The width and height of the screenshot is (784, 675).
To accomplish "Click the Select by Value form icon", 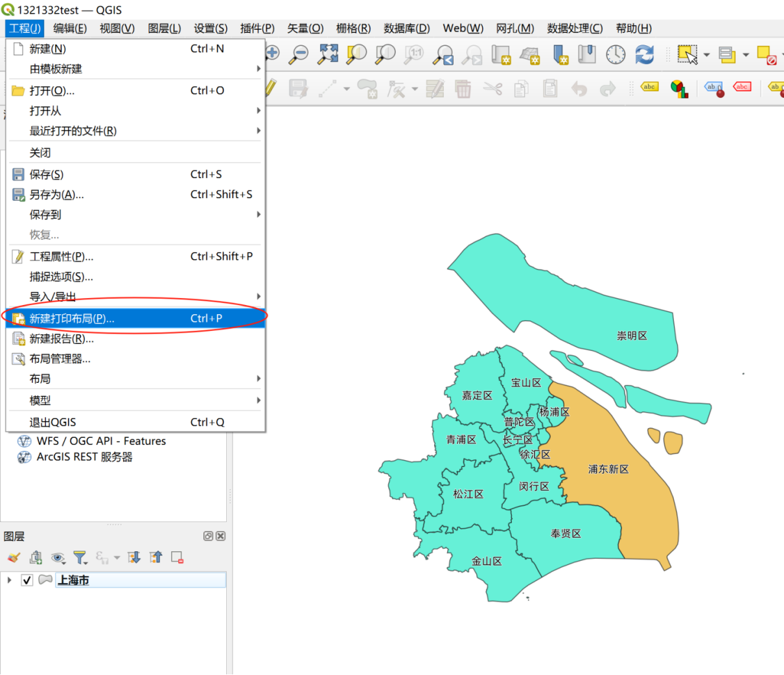I will [727, 54].
